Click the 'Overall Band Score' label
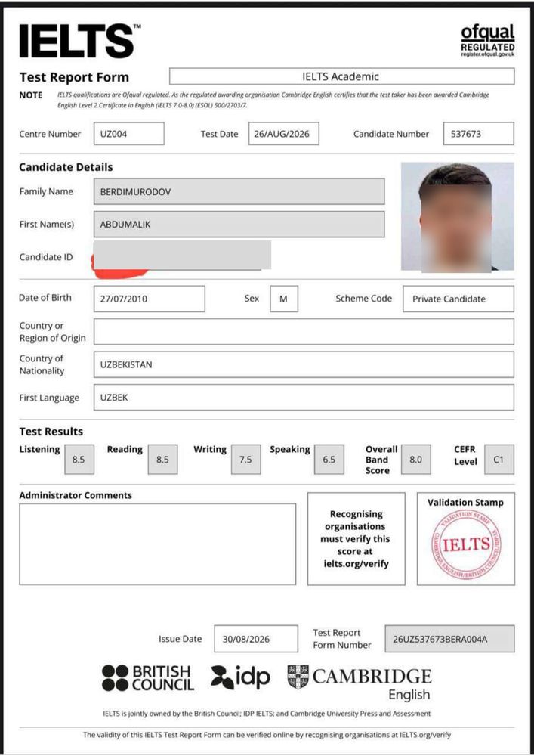534x756 pixels. pyautogui.click(x=381, y=460)
